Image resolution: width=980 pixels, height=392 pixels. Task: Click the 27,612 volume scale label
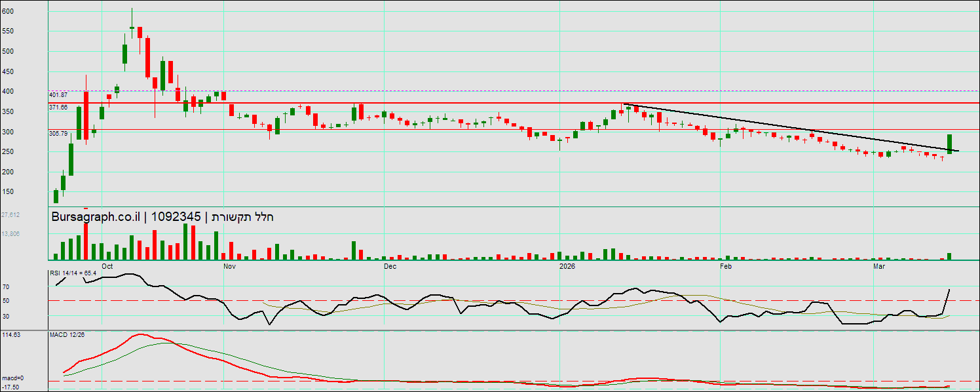10,214
